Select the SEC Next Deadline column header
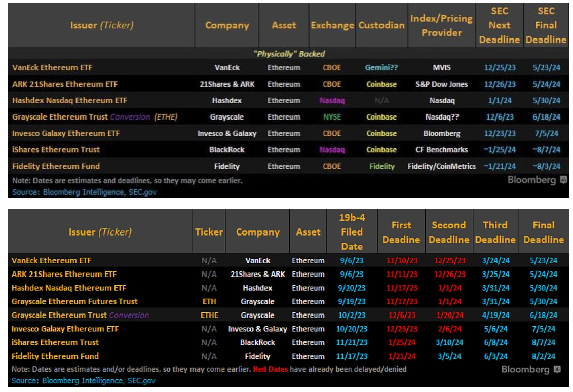Screen dimensions: 573x392 [x=499, y=25]
